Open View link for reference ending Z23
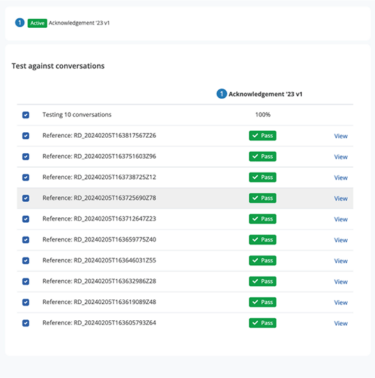This screenshot has height=378, width=375. tap(341, 219)
